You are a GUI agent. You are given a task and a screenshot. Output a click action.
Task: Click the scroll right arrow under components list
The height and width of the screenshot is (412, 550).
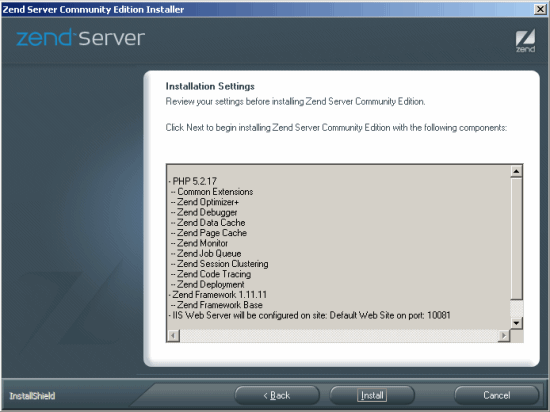(x=504, y=336)
